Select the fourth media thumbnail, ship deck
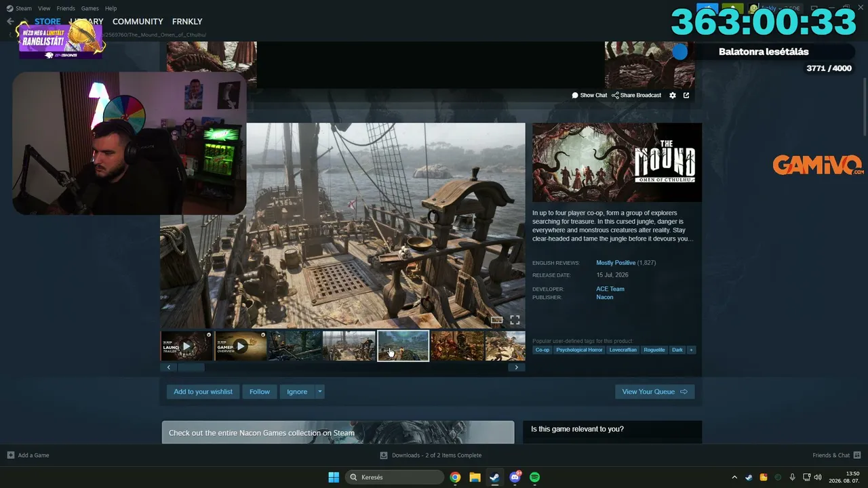 pyautogui.click(x=349, y=346)
